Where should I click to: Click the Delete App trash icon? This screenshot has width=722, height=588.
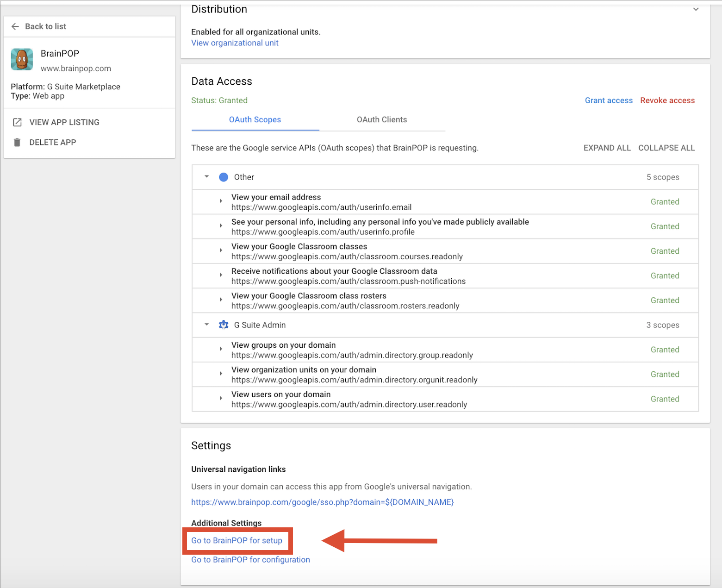(x=17, y=143)
